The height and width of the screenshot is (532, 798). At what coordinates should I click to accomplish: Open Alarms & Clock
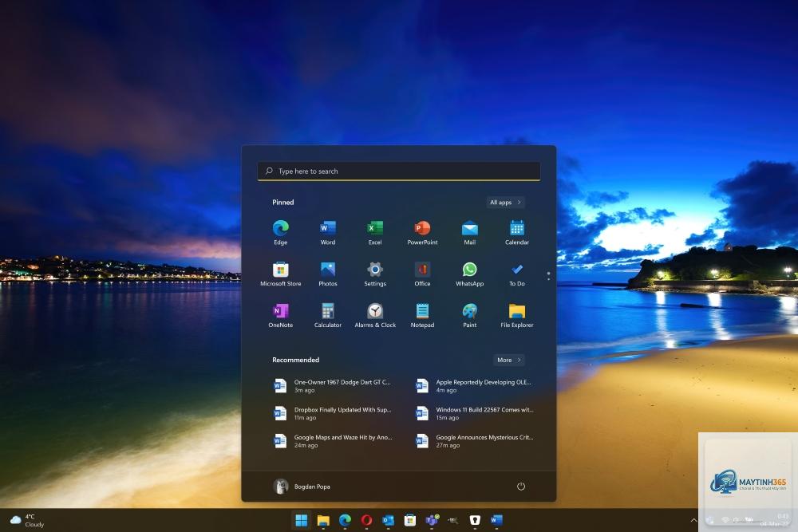tap(375, 315)
